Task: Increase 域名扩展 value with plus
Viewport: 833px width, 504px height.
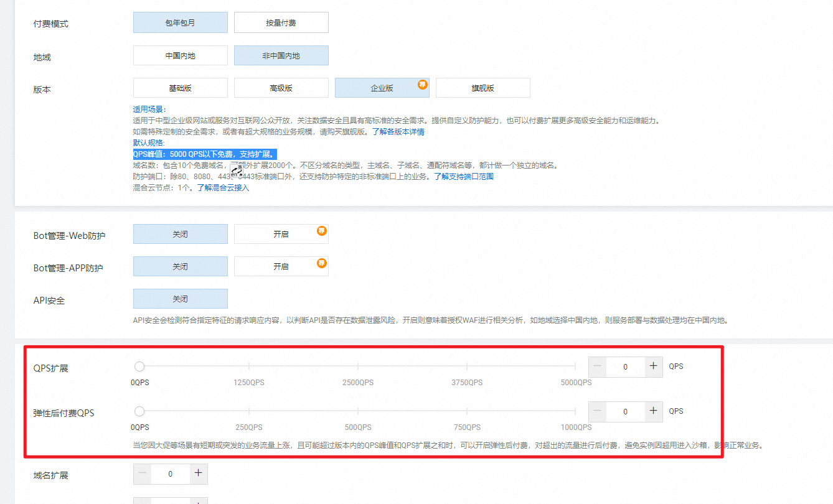Action: [198, 474]
